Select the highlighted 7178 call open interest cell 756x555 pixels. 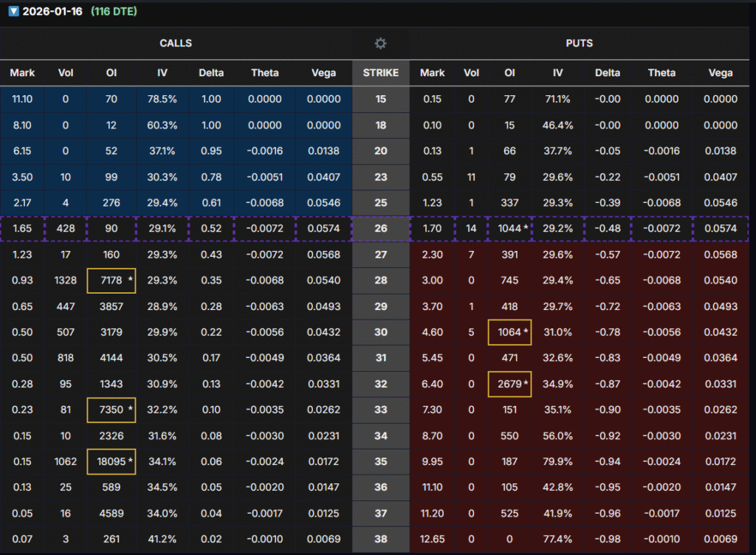(x=111, y=280)
